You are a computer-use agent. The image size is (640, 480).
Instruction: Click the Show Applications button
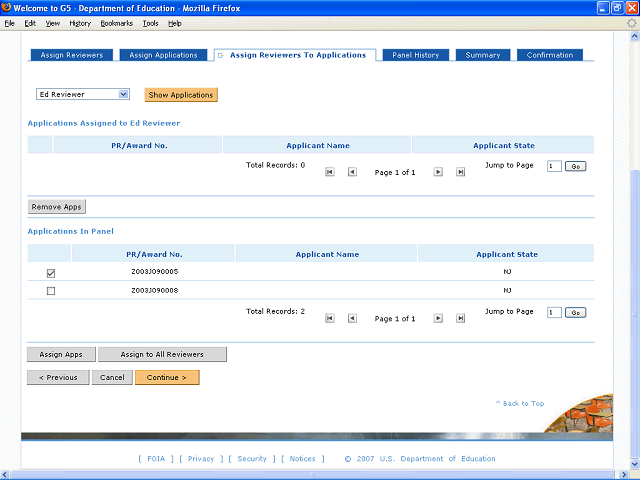pyautogui.click(x=181, y=95)
